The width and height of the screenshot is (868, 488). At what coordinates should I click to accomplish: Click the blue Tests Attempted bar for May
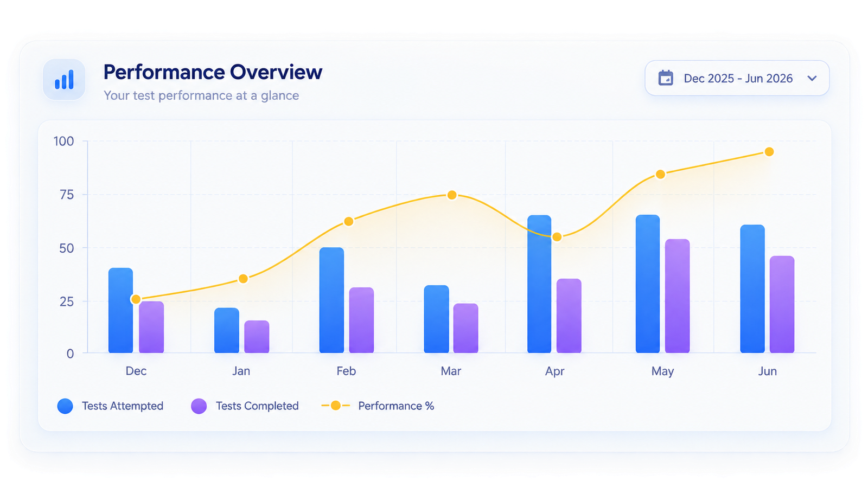click(648, 284)
